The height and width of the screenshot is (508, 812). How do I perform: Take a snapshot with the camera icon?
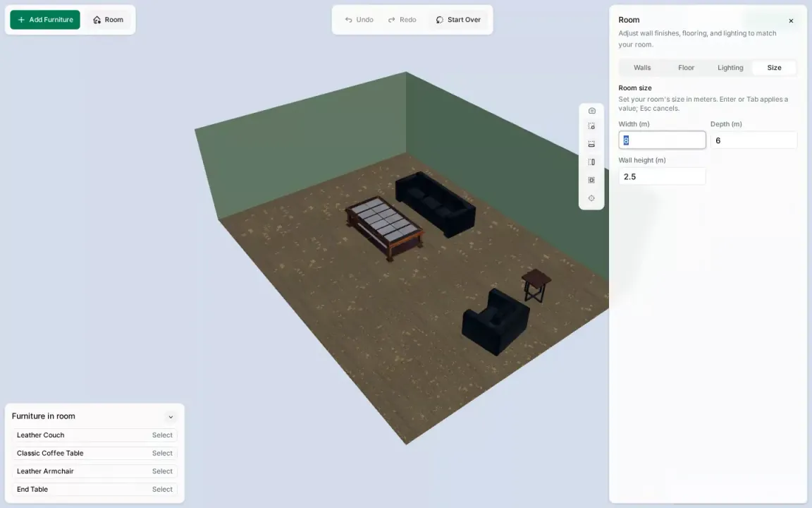[x=591, y=111]
